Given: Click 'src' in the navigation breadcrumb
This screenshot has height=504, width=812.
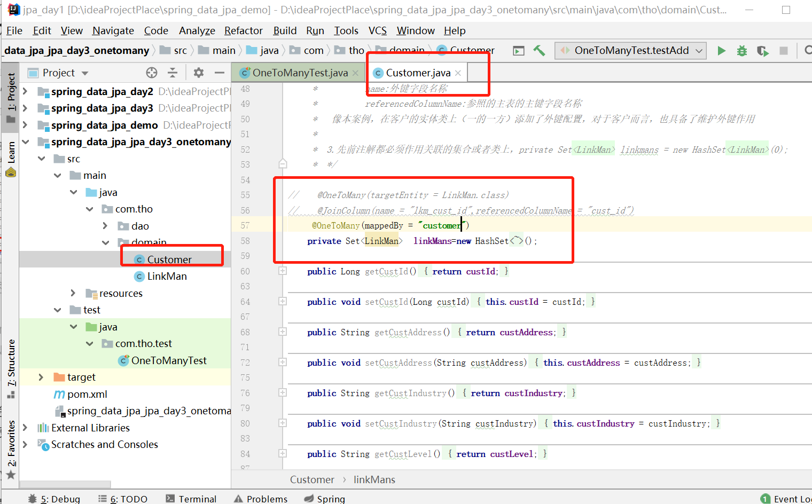Looking at the screenshot, I should coord(181,51).
